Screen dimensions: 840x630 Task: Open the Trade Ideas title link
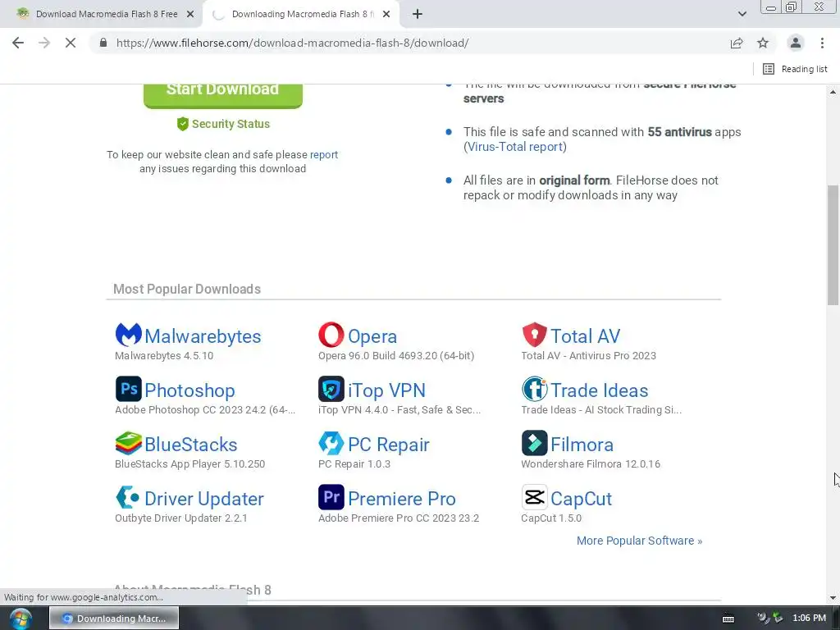click(x=600, y=390)
